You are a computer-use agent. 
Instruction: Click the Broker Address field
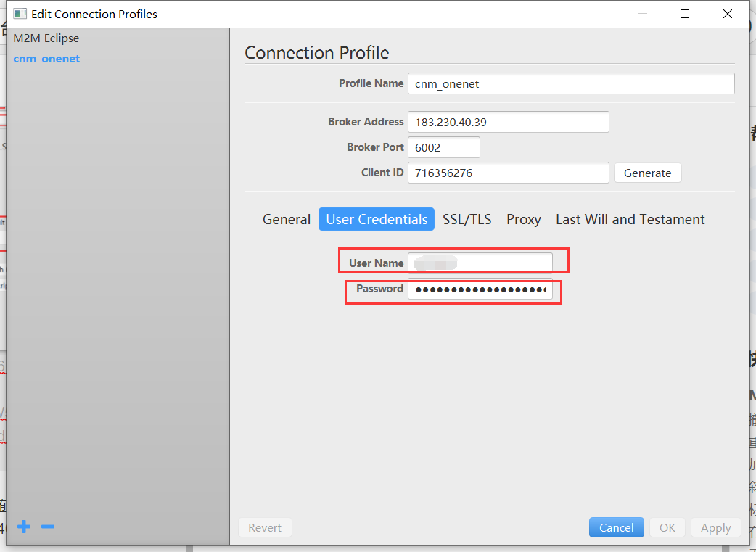tap(508, 121)
